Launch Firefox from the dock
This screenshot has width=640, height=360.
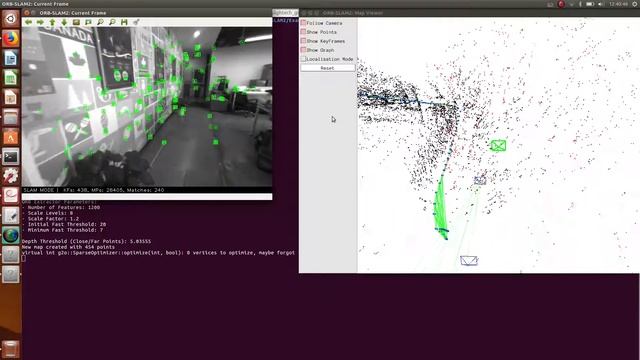point(11,39)
